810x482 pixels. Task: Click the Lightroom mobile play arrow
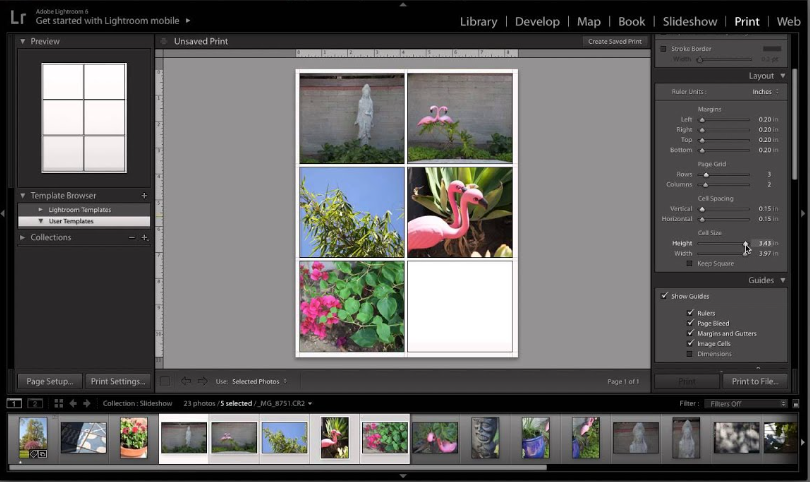[188, 20]
